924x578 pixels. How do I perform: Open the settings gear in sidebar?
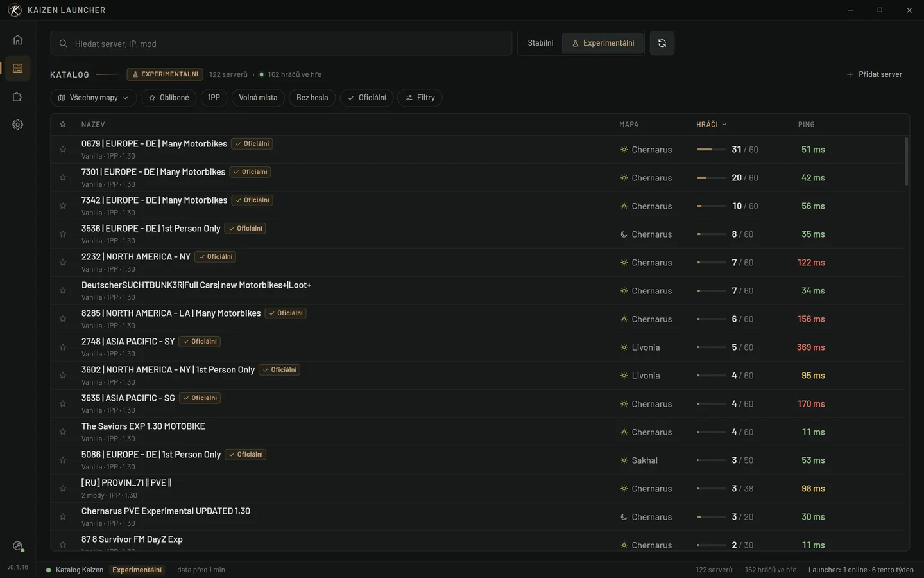[x=17, y=125]
